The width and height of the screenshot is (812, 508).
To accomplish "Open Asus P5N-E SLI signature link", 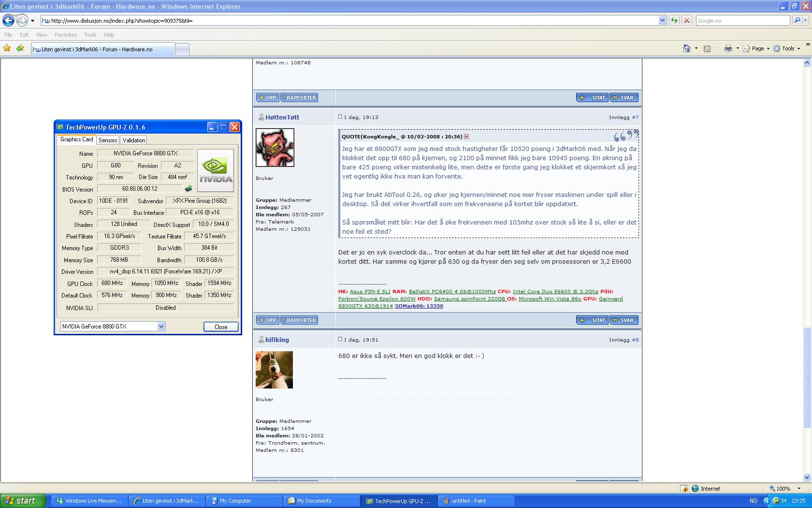I will click(x=370, y=291).
